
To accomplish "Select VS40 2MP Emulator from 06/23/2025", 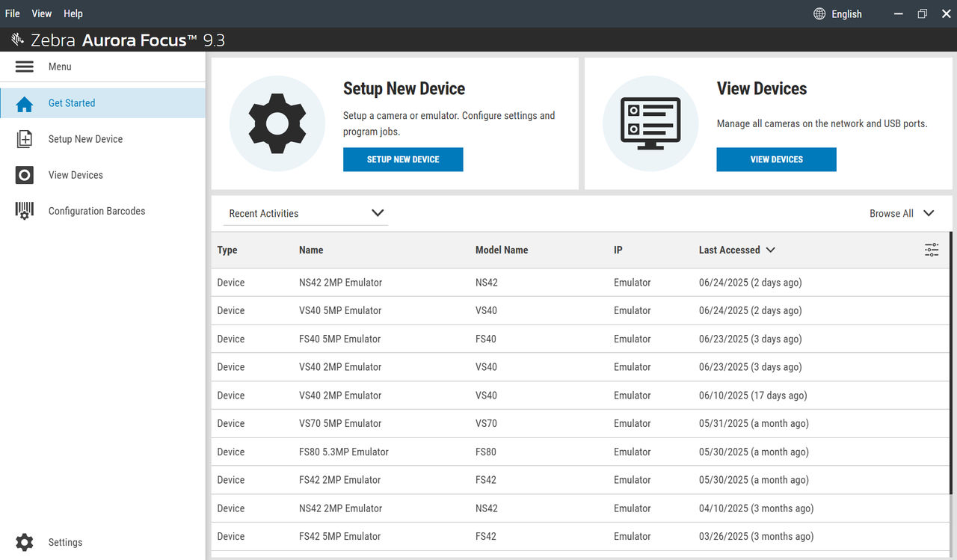I will 580,367.
